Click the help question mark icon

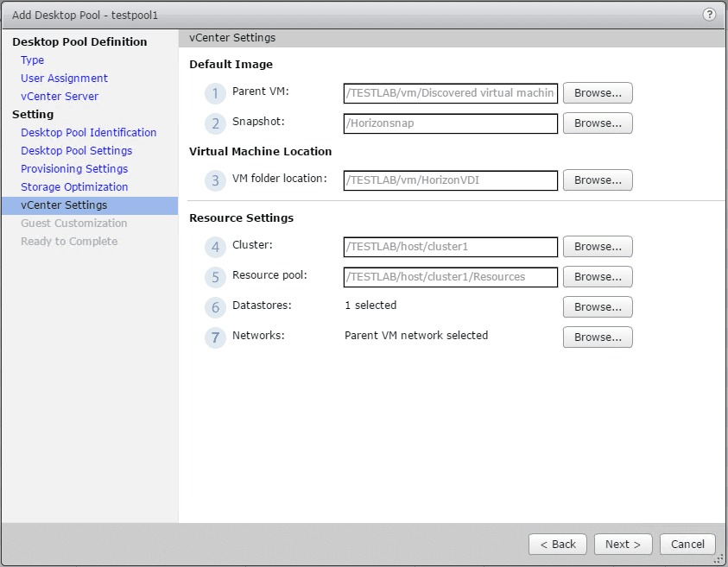(709, 15)
